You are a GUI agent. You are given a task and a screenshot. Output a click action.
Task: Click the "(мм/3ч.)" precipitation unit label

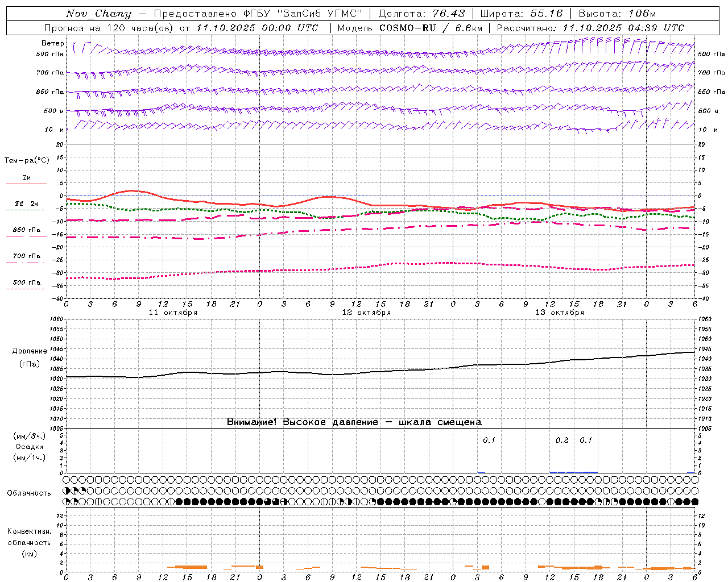pos(29,436)
